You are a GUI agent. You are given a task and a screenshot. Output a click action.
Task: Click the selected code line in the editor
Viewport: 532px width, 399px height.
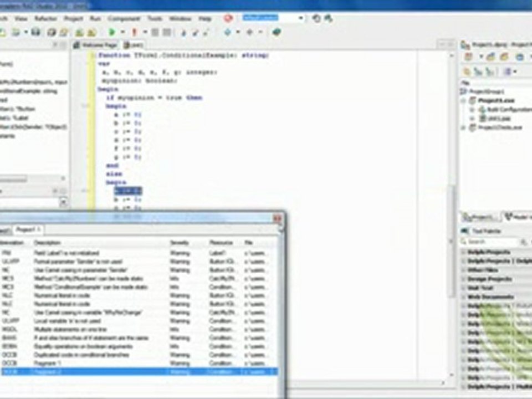[128, 191]
